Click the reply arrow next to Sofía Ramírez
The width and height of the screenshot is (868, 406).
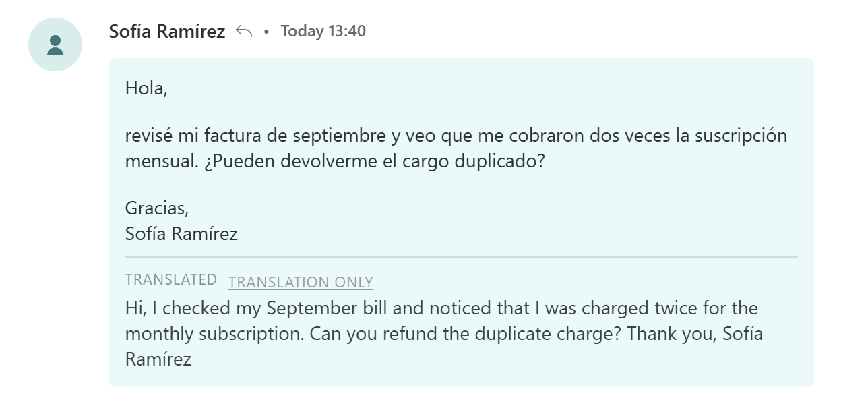click(x=244, y=31)
